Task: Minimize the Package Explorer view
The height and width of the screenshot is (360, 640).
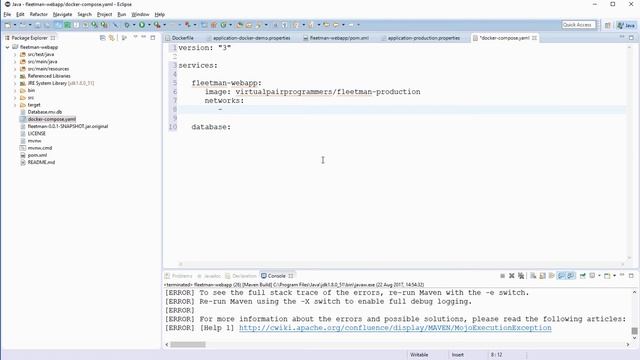Action: (143, 37)
